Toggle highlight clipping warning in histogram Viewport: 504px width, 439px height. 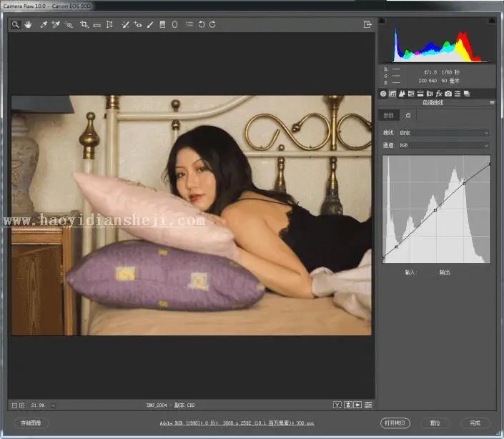coord(492,21)
